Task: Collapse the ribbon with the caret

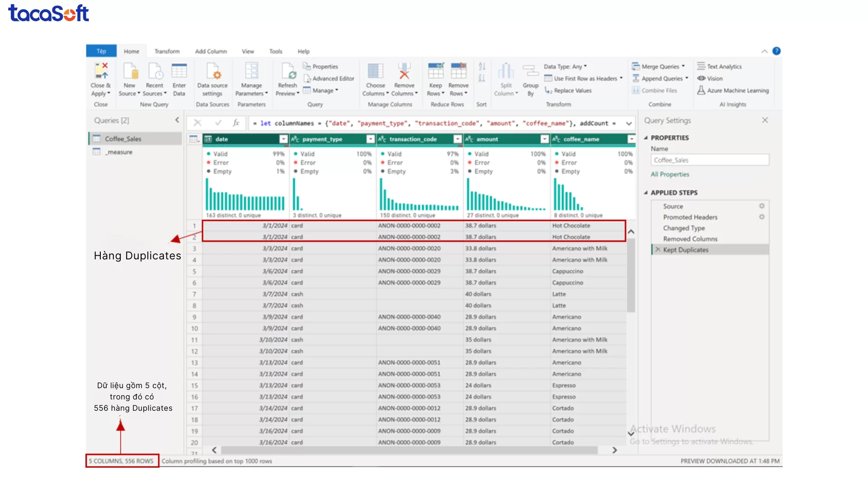Action: click(764, 52)
